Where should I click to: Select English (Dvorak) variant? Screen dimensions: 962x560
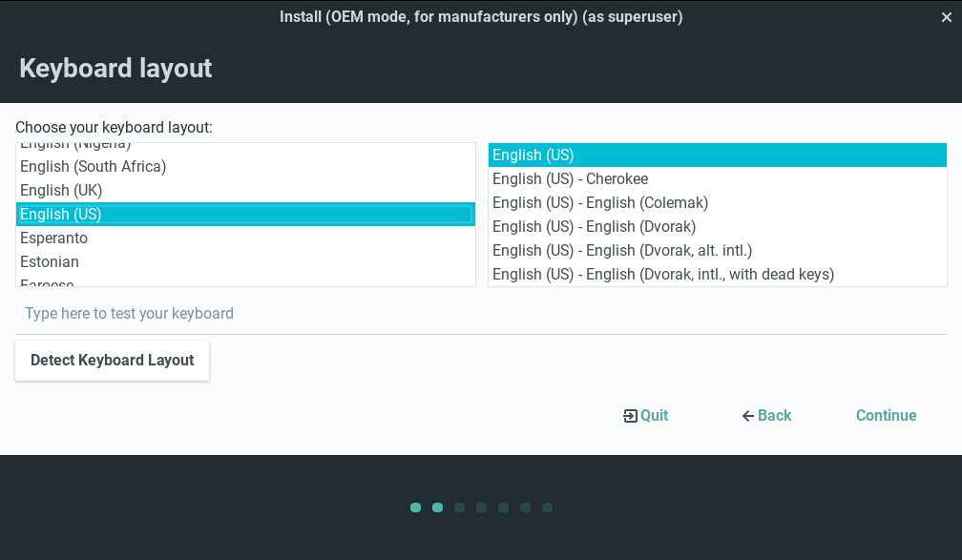pyautogui.click(x=594, y=227)
